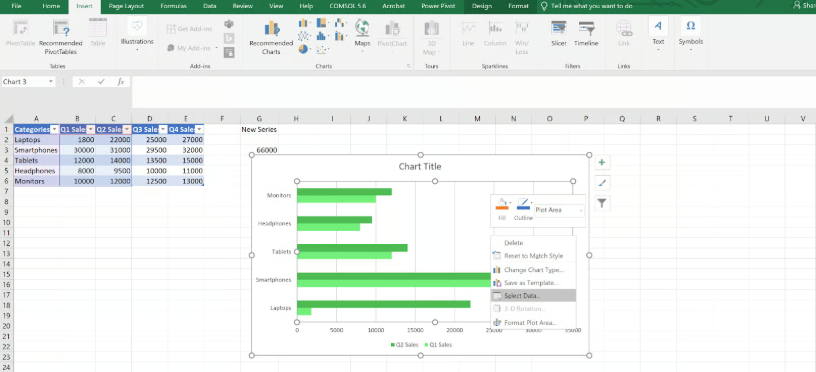Screen dimensions: 816x372
Task: Select the Headphones category cell
Action: [36, 171]
